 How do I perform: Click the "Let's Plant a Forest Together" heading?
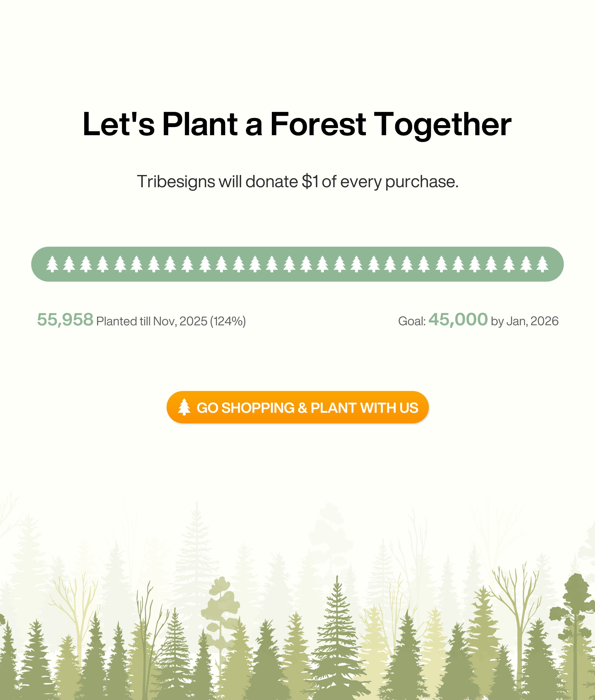coord(297,124)
